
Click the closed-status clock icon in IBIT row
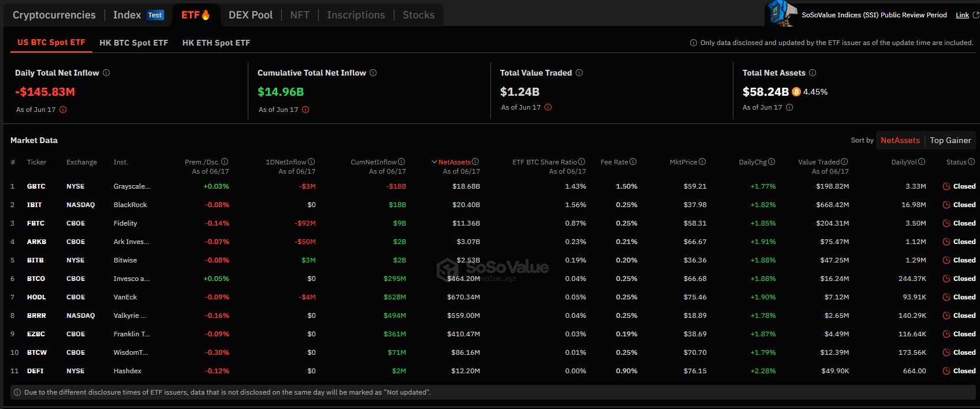pos(946,205)
